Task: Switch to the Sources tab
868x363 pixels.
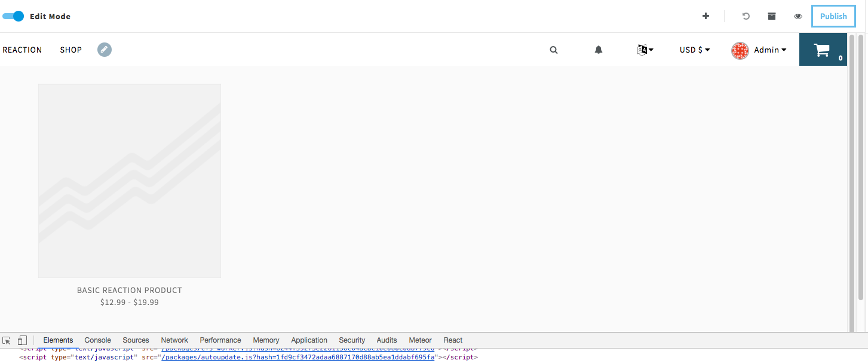Action: click(136, 340)
